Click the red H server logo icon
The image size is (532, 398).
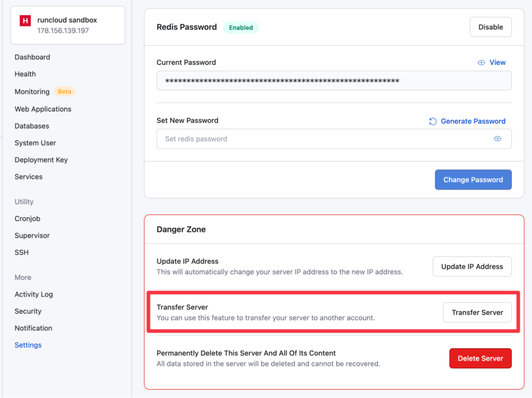25,21
